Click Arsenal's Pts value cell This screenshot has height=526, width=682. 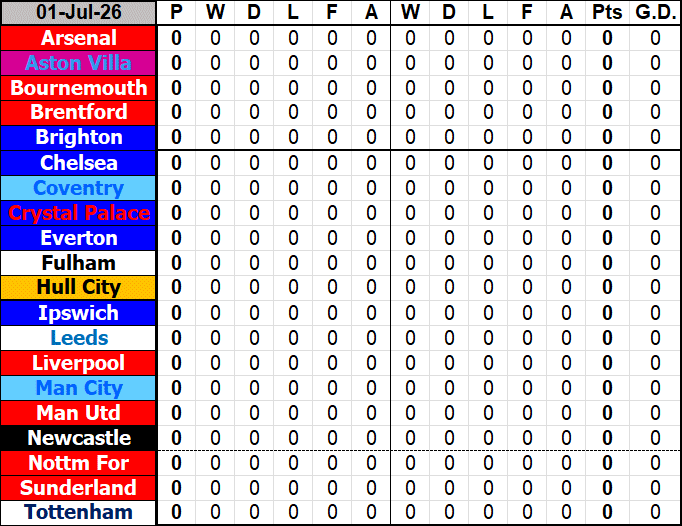pyautogui.click(x=607, y=38)
